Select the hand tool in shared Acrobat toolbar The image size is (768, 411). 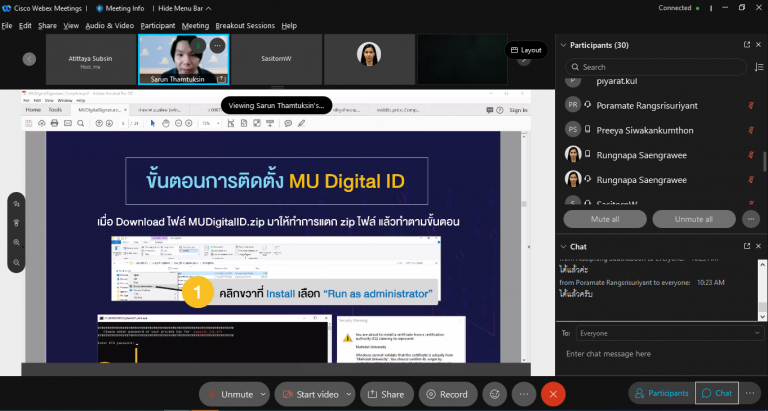coord(166,123)
